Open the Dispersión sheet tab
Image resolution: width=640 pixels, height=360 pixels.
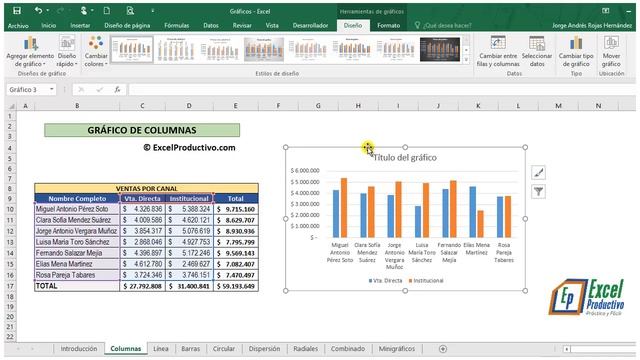pyautogui.click(x=264, y=349)
